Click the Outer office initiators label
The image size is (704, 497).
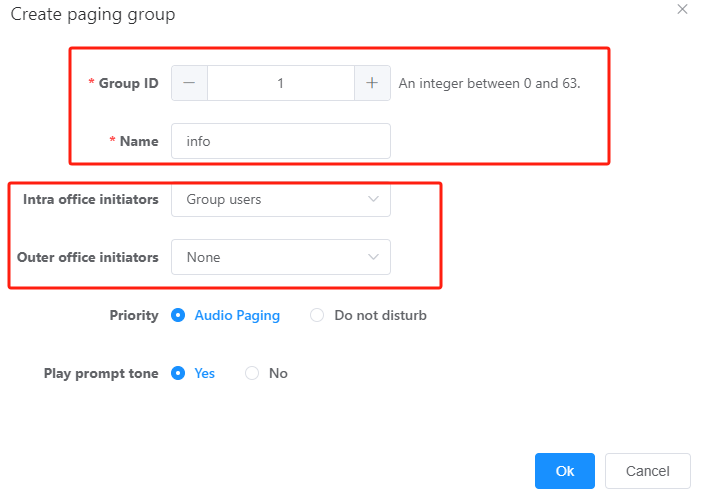[x=88, y=257]
